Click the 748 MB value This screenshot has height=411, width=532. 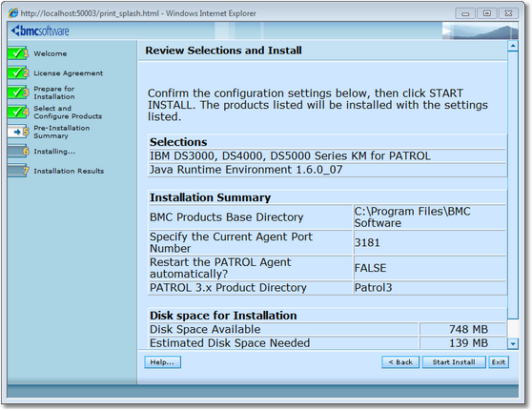coord(468,329)
